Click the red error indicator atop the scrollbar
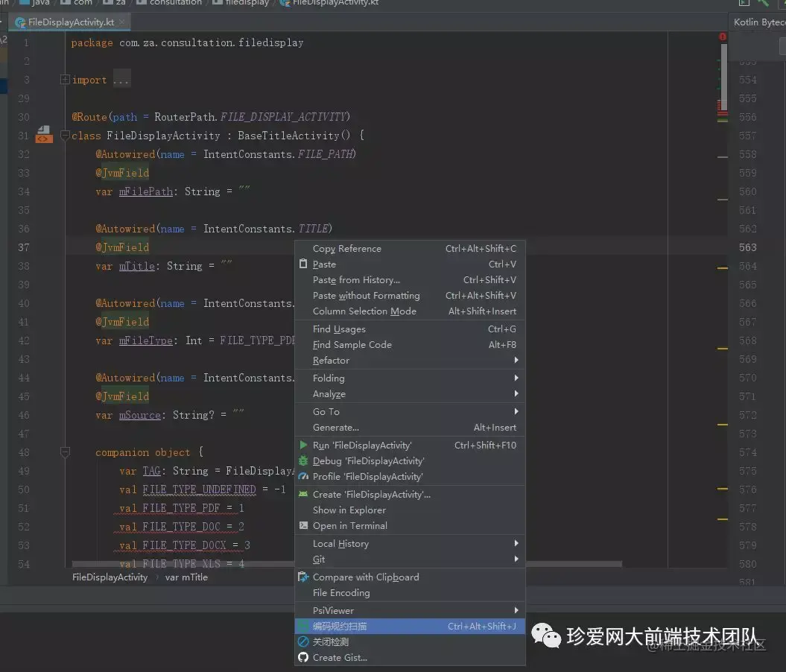Screen dimensions: 786x672 tap(723, 37)
